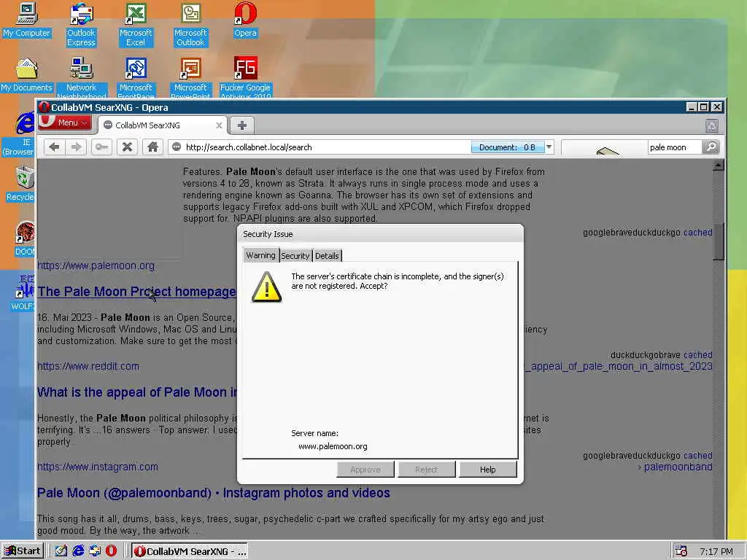The image size is (747, 560).
Task: Click the CollabVM SearXNG taskbar button
Action: pyautogui.click(x=190, y=551)
